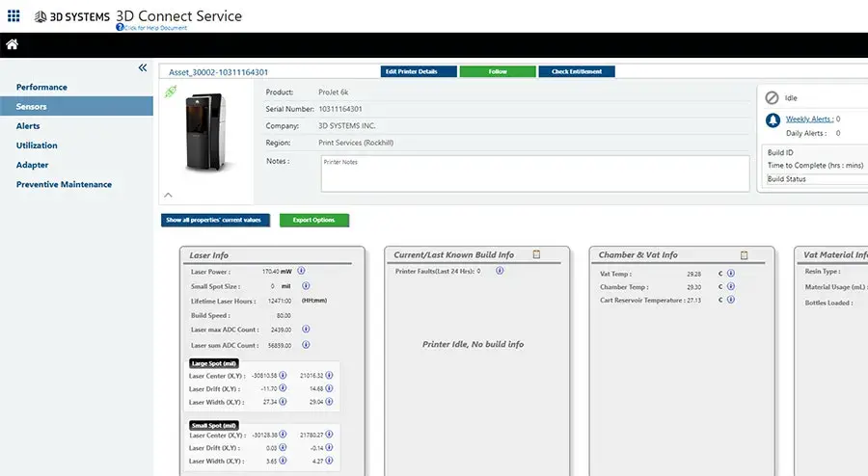Click Show all properties' current values
The width and height of the screenshot is (868, 476).
[x=215, y=220]
